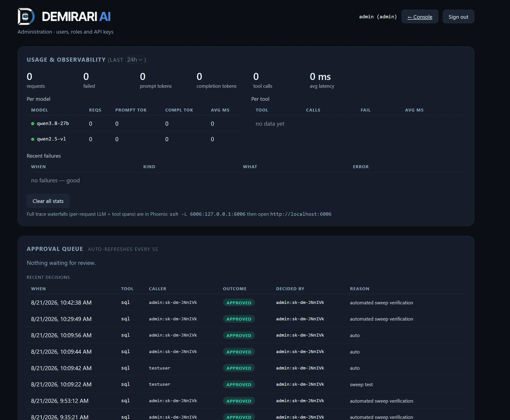
Task: Click 'sweep test' reason text
Action: tap(361, 384)
